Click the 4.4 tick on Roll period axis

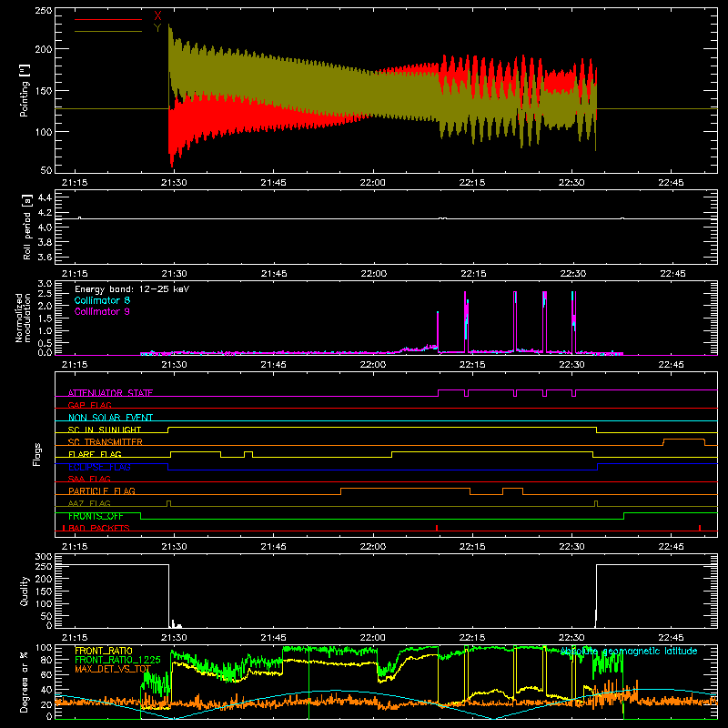[x=44, y=197]
